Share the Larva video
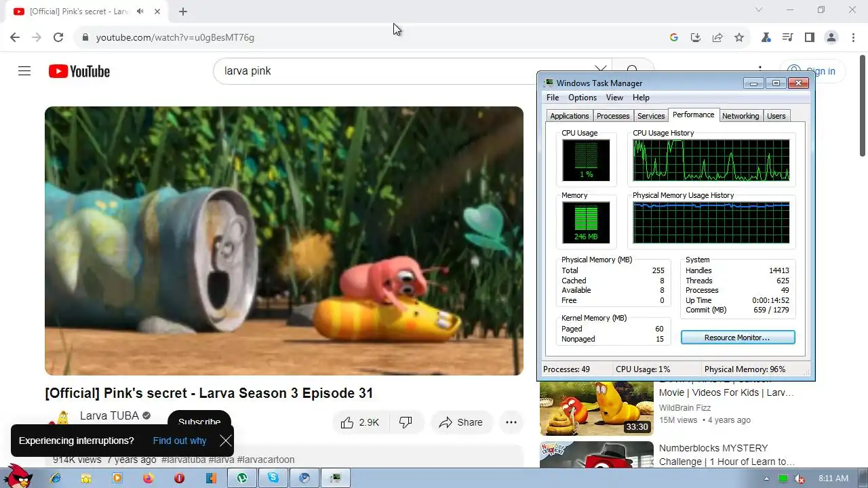 (460, 422)
